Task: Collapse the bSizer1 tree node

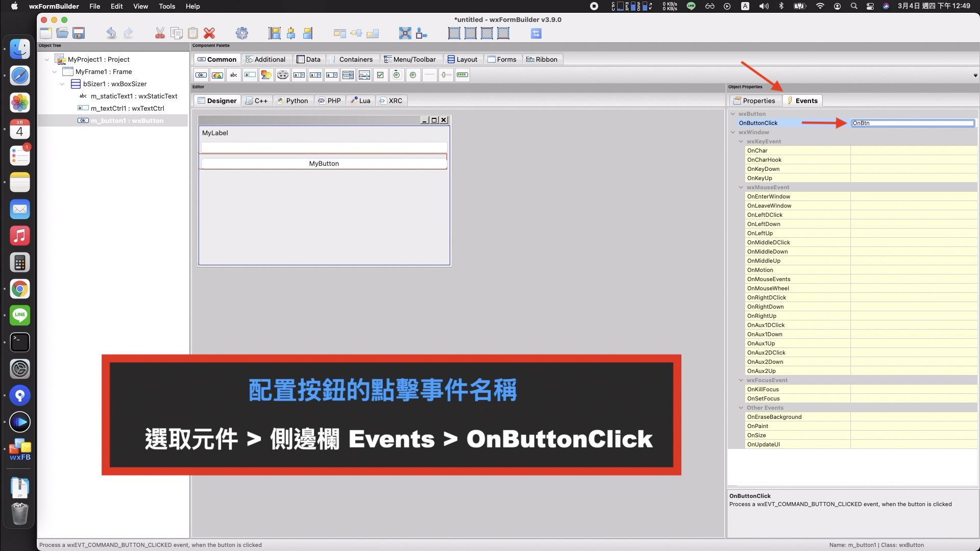Action: coord(62,84)
